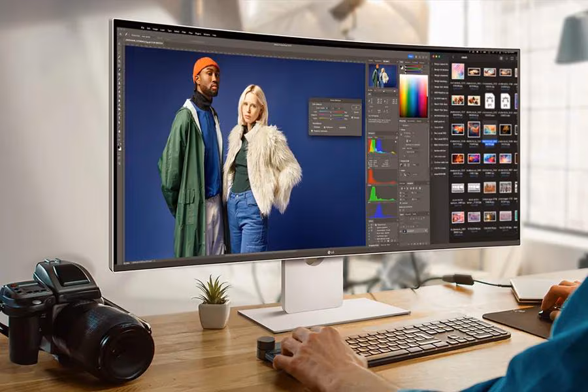Open the first image thumbnail in Finder

point(458,72)
